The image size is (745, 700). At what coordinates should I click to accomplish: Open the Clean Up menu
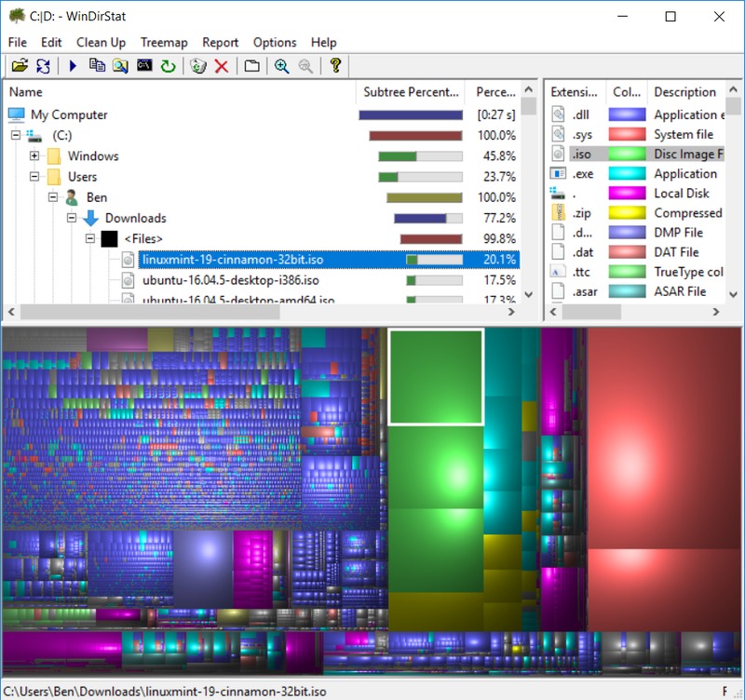tap(101, 42)
